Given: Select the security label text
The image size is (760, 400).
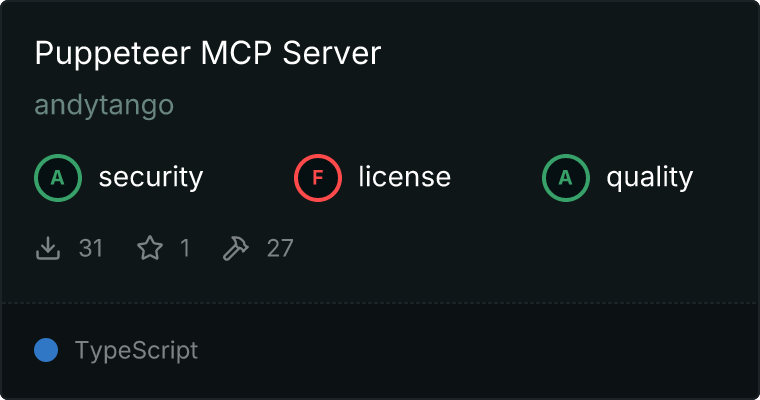Looking at the screenshot, I should pyautogui.click(x=151, y=177).
